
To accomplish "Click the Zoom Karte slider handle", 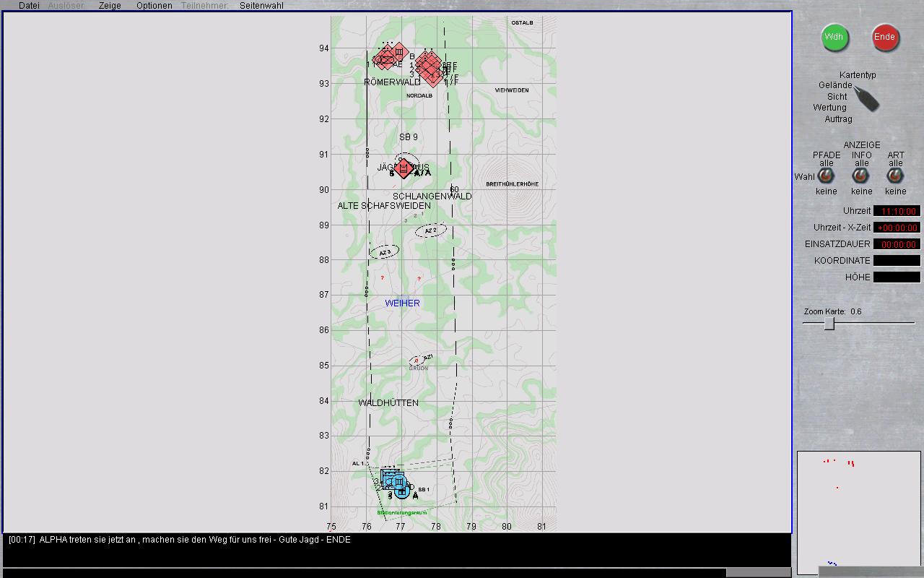I will click(829, 324).
